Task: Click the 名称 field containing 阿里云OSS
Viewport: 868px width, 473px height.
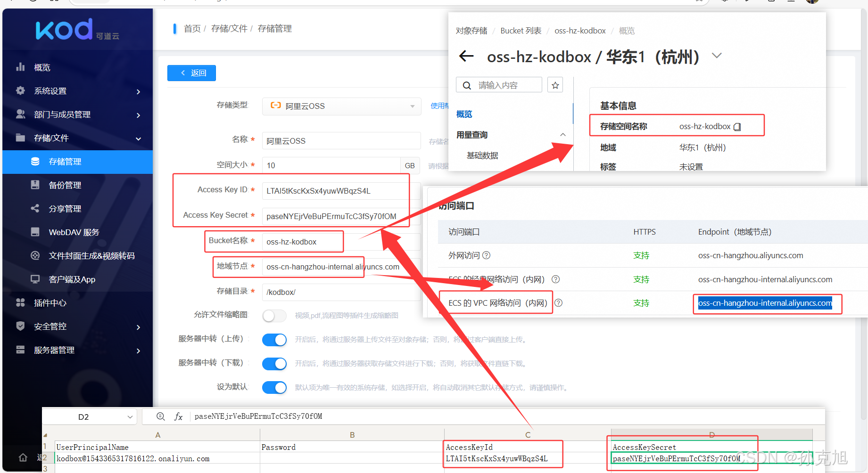Action: [341, 141]
